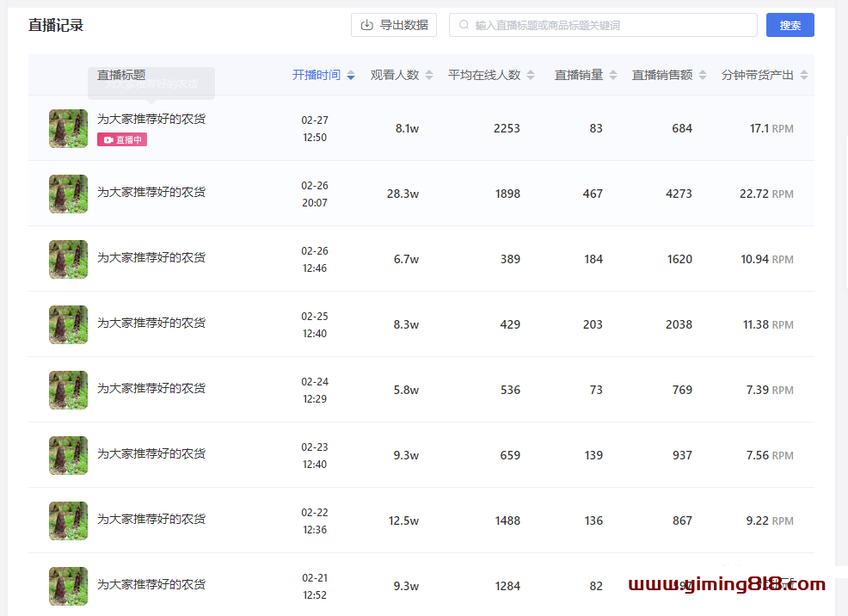The width and height of the screenshot is (848, 616).
Task: Open the 02-21 12:52 livestream title link
Action: point(151,584)
